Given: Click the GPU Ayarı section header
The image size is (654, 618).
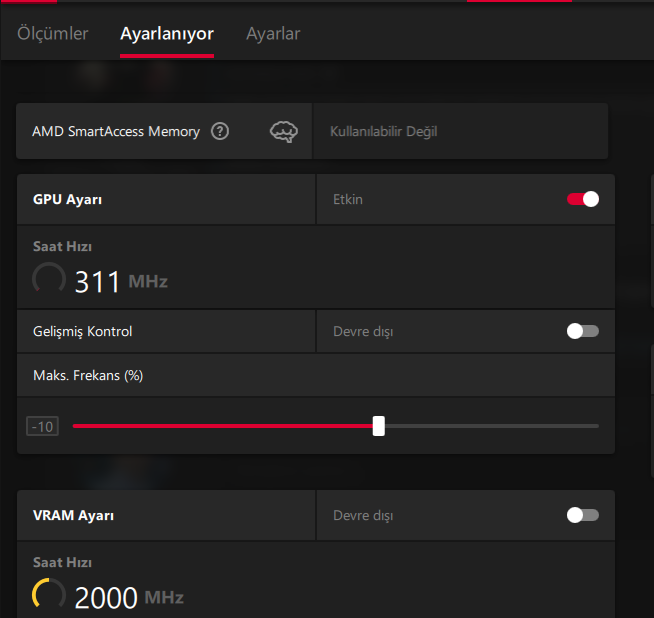Looking at the screenshot, I should point(68,199).
